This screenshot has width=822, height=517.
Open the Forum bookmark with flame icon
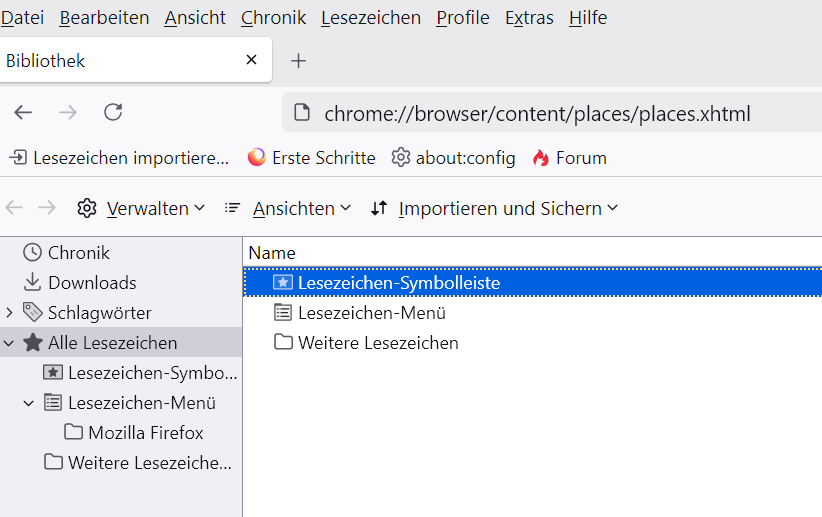coord(569,158)
